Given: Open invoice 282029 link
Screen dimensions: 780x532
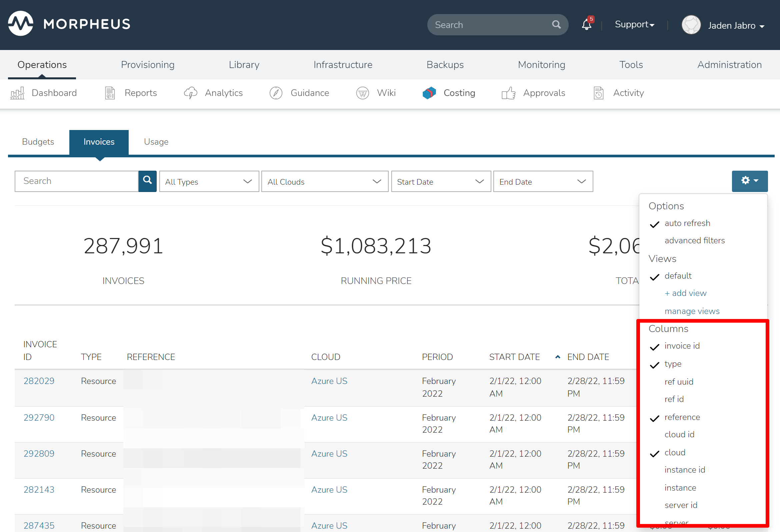Looking at the screenshot, I should pyautogui.click(x=39, y=381).
